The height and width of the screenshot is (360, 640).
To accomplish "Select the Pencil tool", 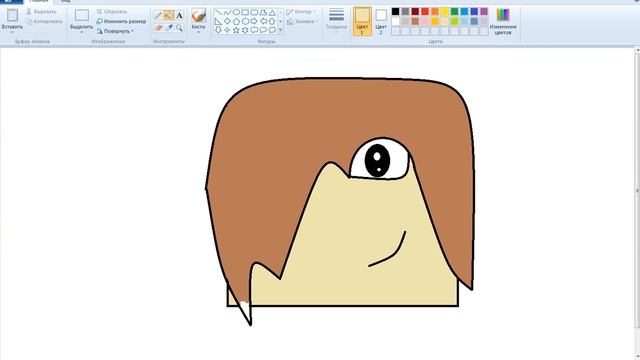I will coord(158,16).
